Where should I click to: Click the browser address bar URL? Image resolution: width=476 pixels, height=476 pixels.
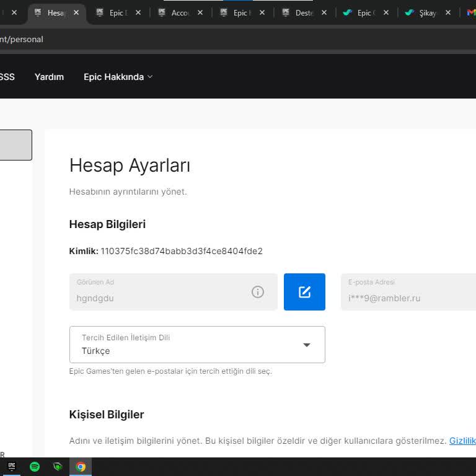(22, 39)
